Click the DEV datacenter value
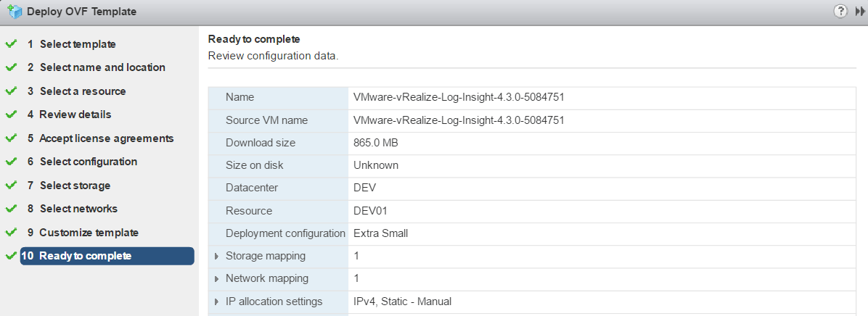The height and width of the screenshot is (316, 868). (365, 188)
